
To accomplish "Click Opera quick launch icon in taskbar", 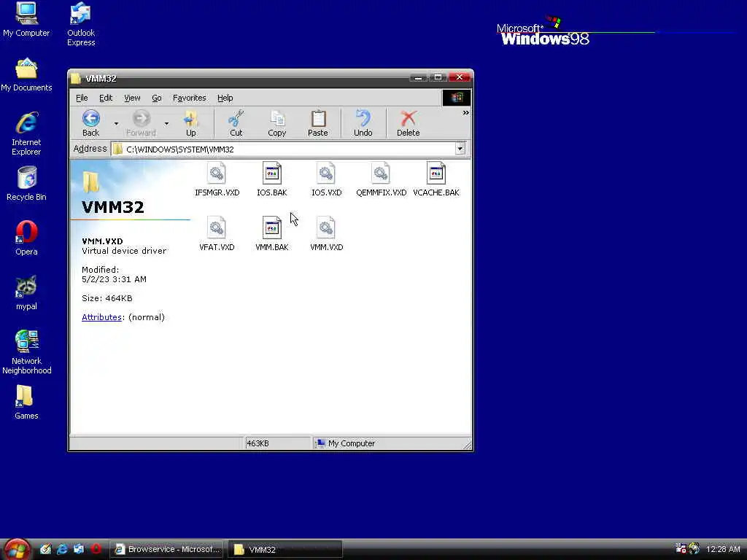I will pyautogui.click(x=96, y=549).
